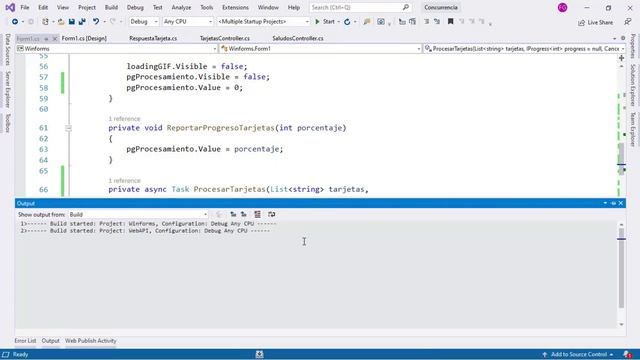Click the purple user account avatar
Image resolution: width=640 pixels, height=360 pixels.
(x=562, y=7)
